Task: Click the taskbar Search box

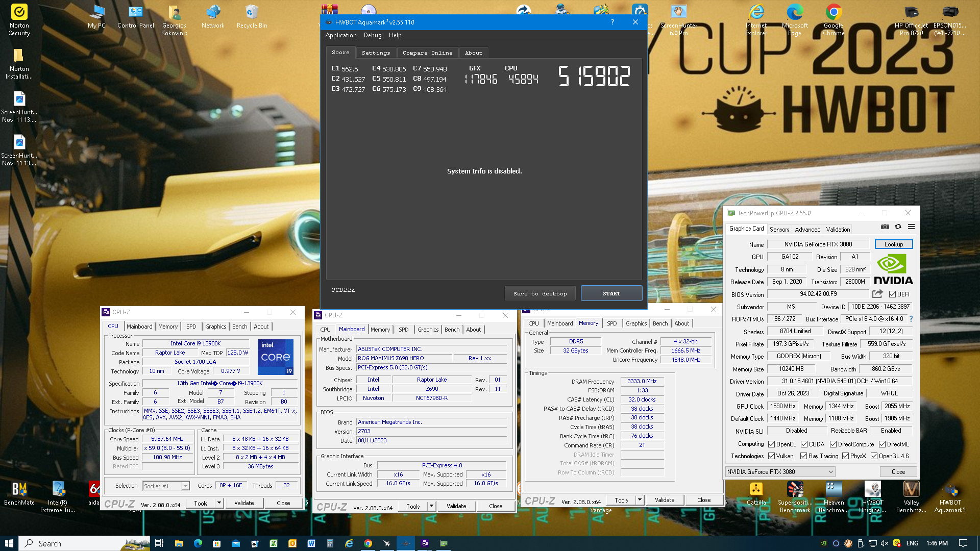Action: (85, 543)
